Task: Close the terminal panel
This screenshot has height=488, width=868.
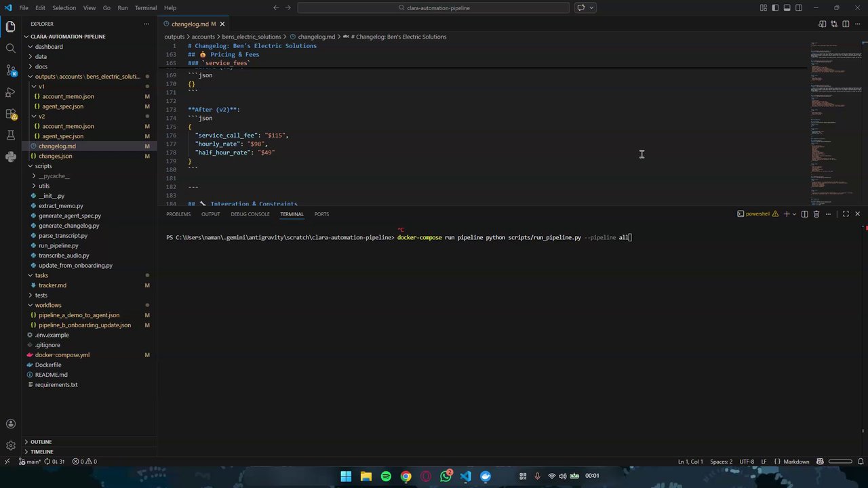Action: tap(858, 214)
